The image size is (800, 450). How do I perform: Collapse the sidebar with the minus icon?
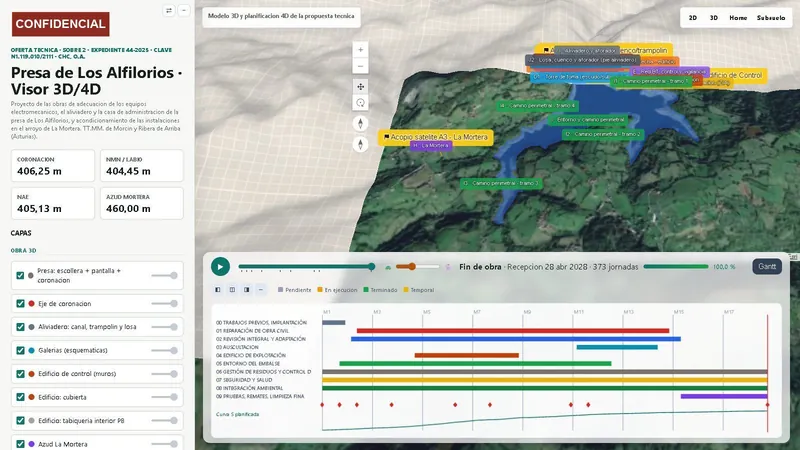pyautogui.click(x=184, y=11)
